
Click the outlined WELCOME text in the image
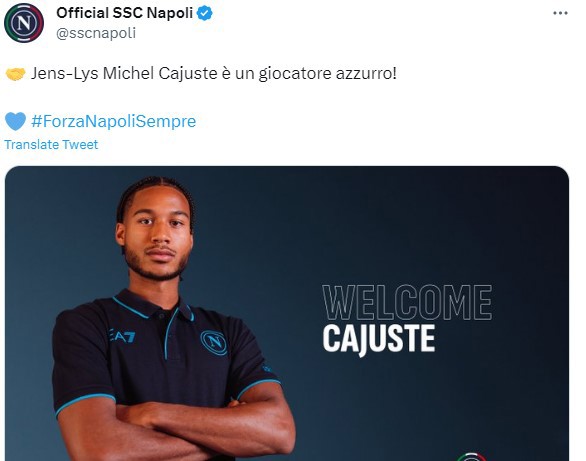[407, 302]
